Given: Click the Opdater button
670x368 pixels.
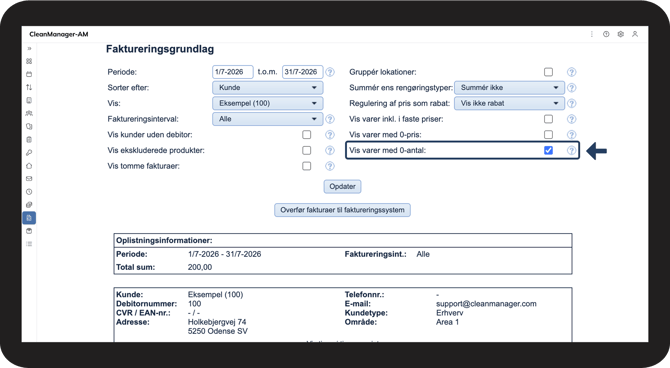Looking at the screenshot, I should coord(342,186).
